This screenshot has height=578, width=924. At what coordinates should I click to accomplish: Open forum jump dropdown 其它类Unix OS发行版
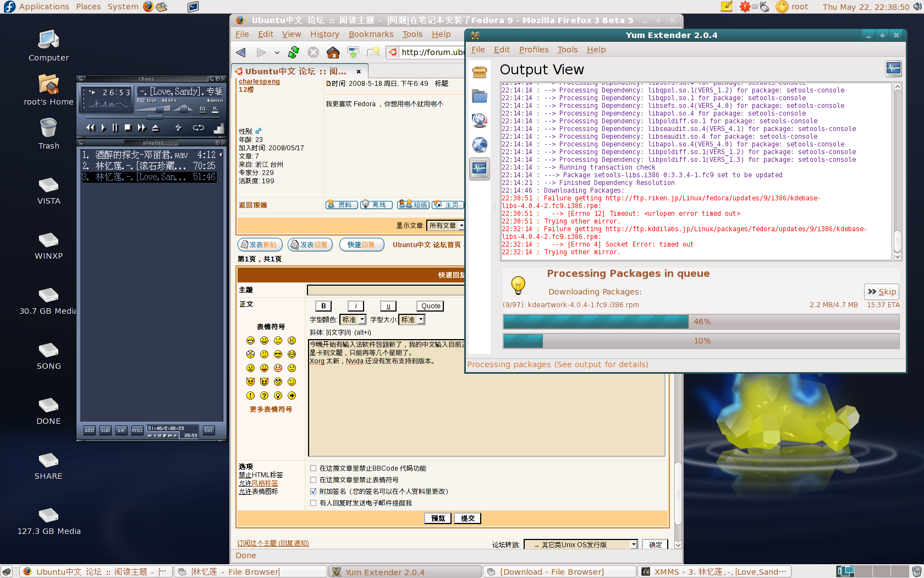581,544
